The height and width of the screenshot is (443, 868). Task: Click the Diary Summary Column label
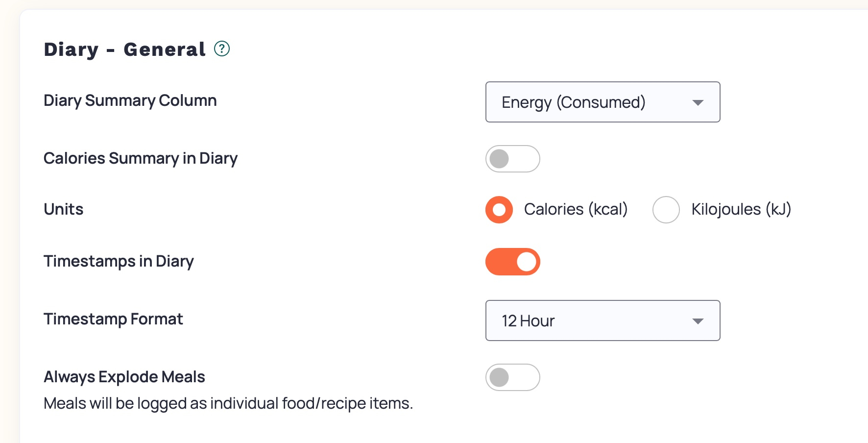(x=130, y=100)
